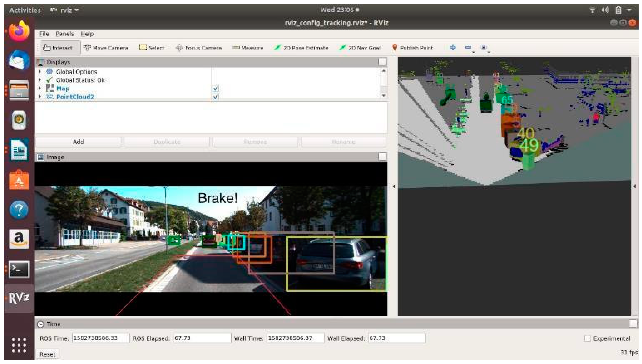Click the Focus Camera tool
Image resolution: width=642 pixels, height=364 pixels.
pyautogui.click(x=199, y=48)
